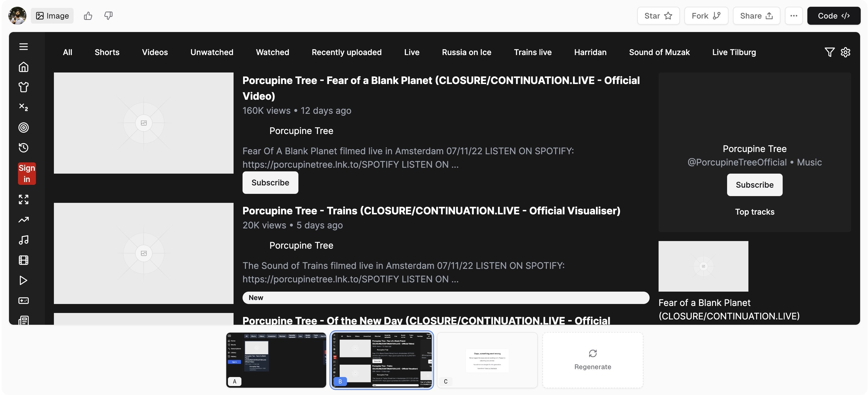Screen dimensions: 868x395
Task: Select preview version A thumbnail
Action: point(276,360)
